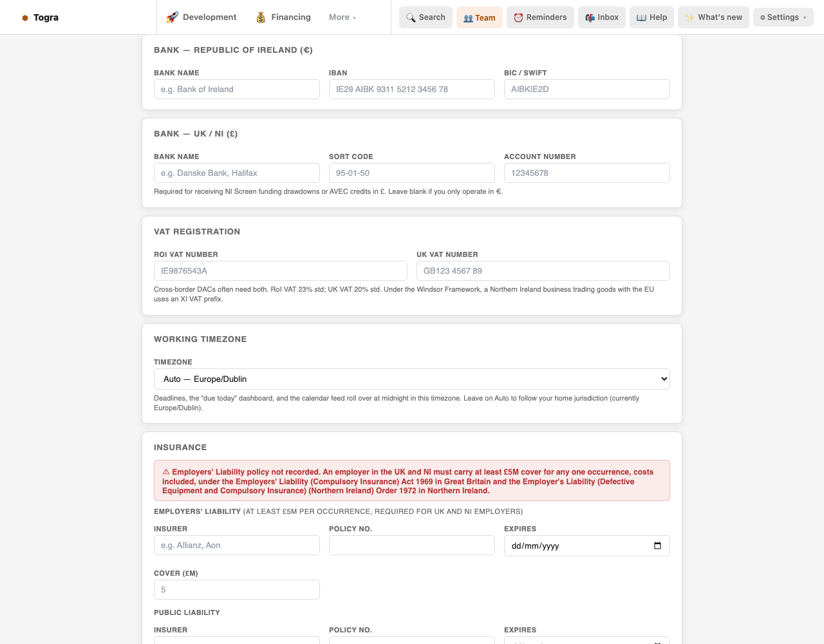The height and width of the screenshot is (644, 824).
Task: Click the people icon in the Team button
Action: point(468,18)
